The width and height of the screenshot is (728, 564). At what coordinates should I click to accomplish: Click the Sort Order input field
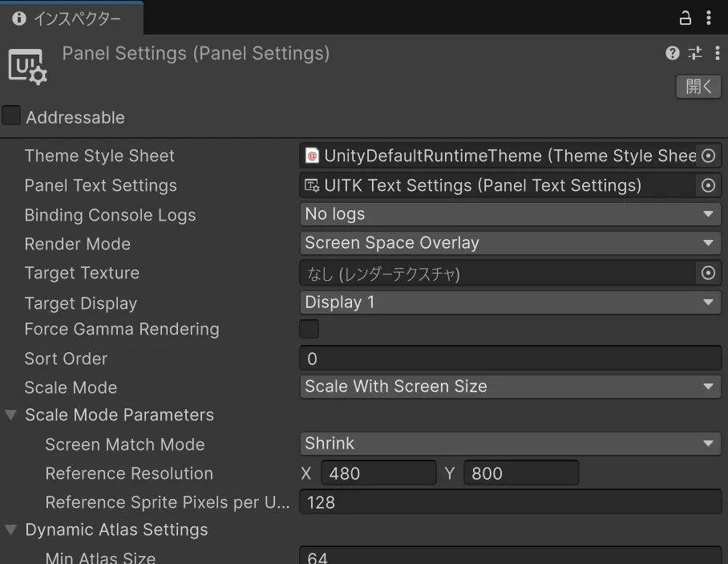click(x=510, y=359)
